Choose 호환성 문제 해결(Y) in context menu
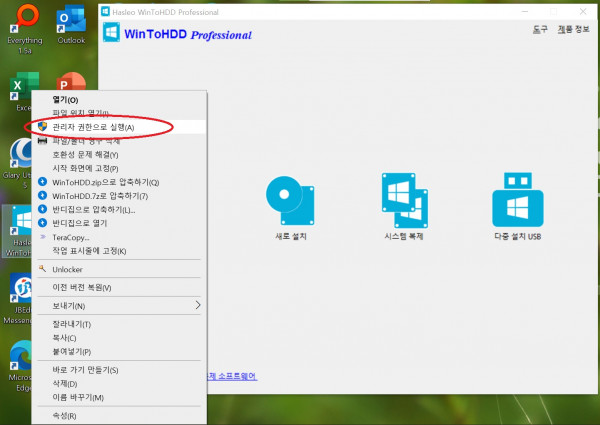 tap(120, 155)
